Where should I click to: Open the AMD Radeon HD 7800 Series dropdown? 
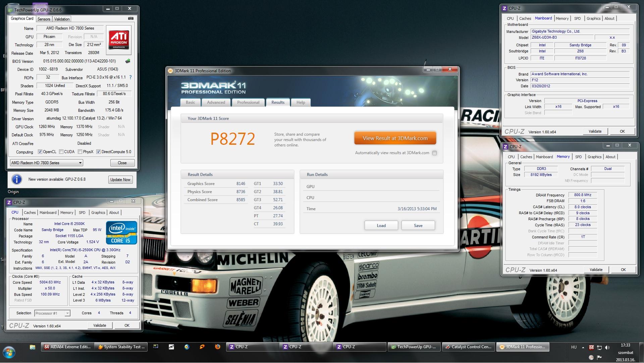pyautogui.click(x=46, y=163)
